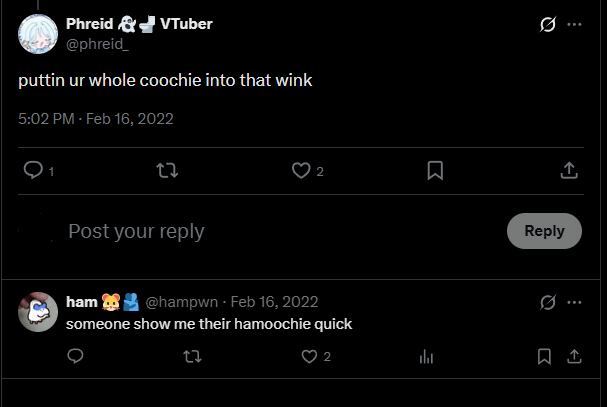The width and height of the screenshot is (607, 407).
Task: View analytics for ham's reply
Action: pos(426,356)
